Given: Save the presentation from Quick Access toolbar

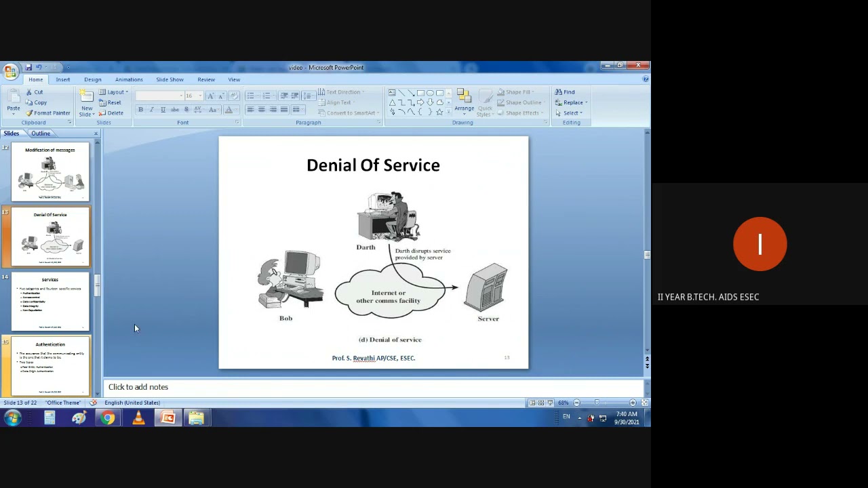Looking at the screenshot, I should click(28, 67).
